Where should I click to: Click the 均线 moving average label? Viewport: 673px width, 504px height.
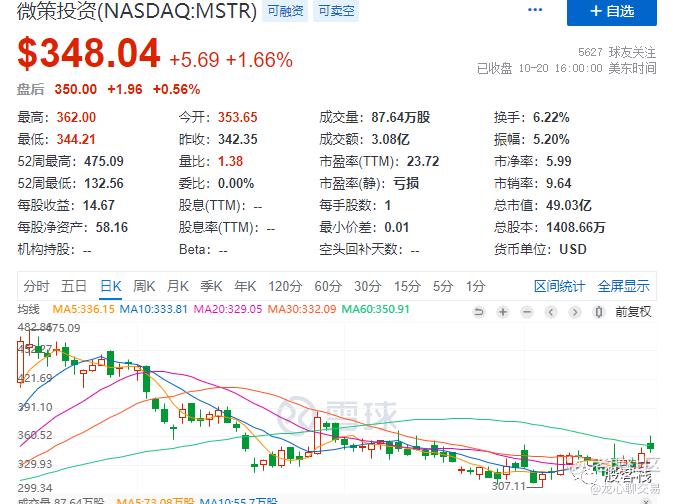(x=28, y=309)
